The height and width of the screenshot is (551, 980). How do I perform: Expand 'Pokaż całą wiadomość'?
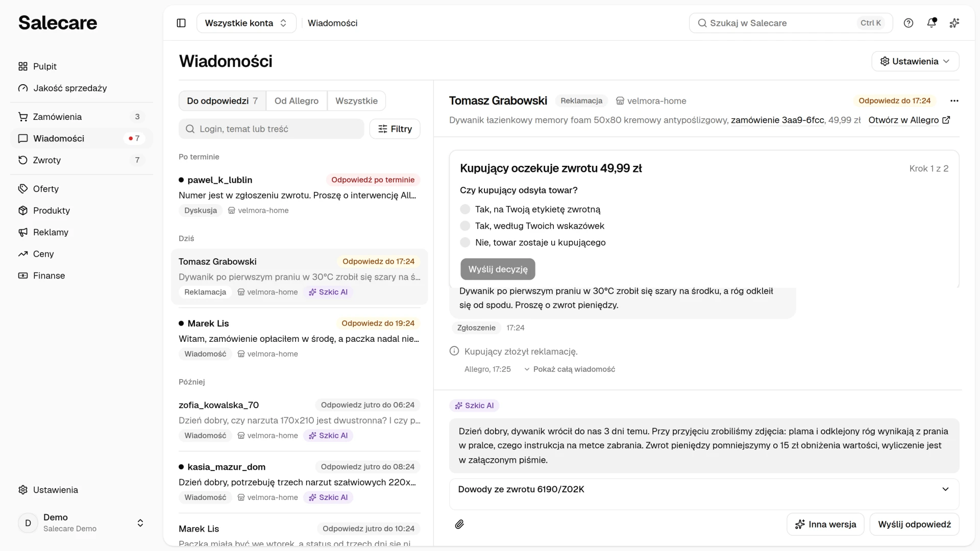point(570,369)
